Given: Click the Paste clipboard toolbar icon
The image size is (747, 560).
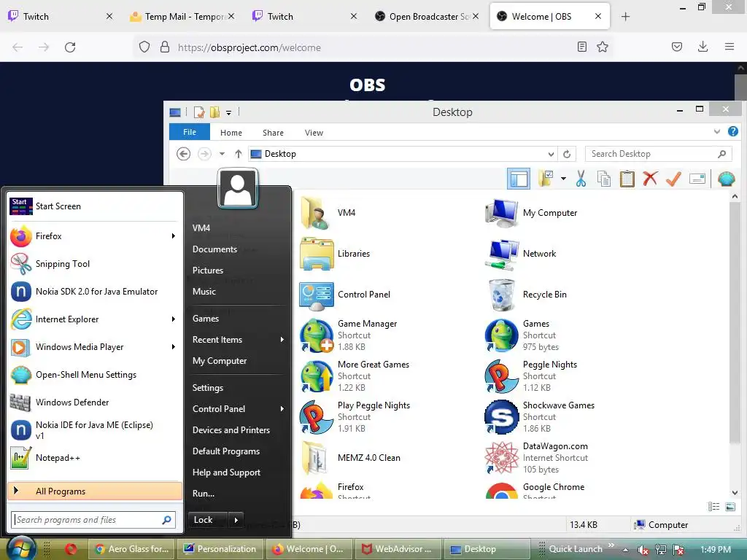Looking at the screenshot, I should pos(627,179).
